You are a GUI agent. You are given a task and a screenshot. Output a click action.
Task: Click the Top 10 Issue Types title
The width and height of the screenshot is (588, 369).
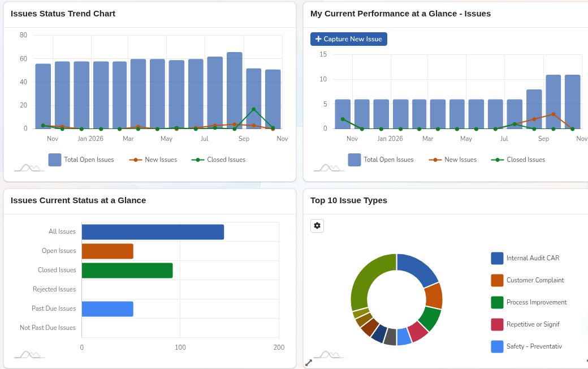[349, 200]
